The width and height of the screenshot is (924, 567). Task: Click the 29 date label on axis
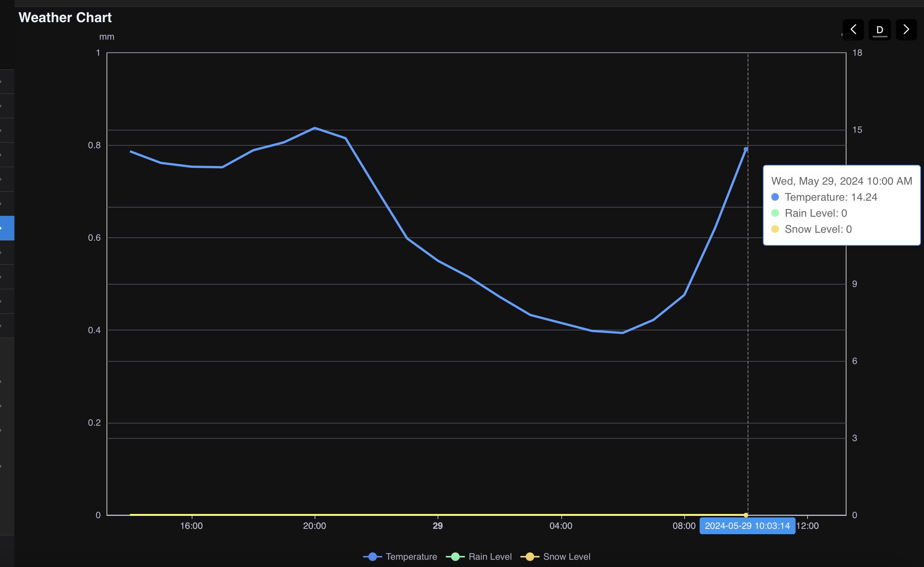(438, 526)
